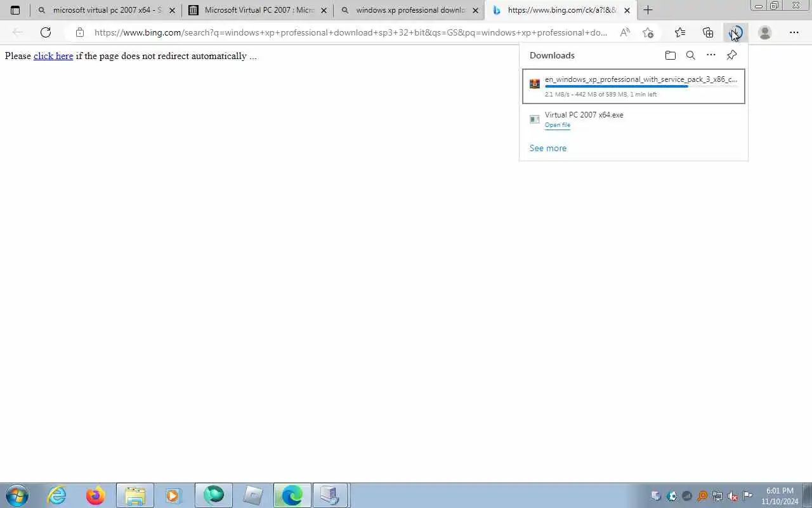Open Read aloud icon in address bar
The width and height of the screenshot is (812, 508).
(x=625, y=32)
